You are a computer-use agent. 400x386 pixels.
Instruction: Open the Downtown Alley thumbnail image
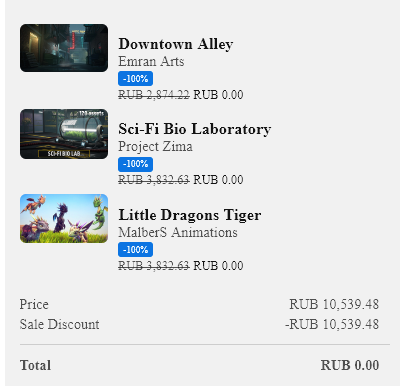point(64,48)
